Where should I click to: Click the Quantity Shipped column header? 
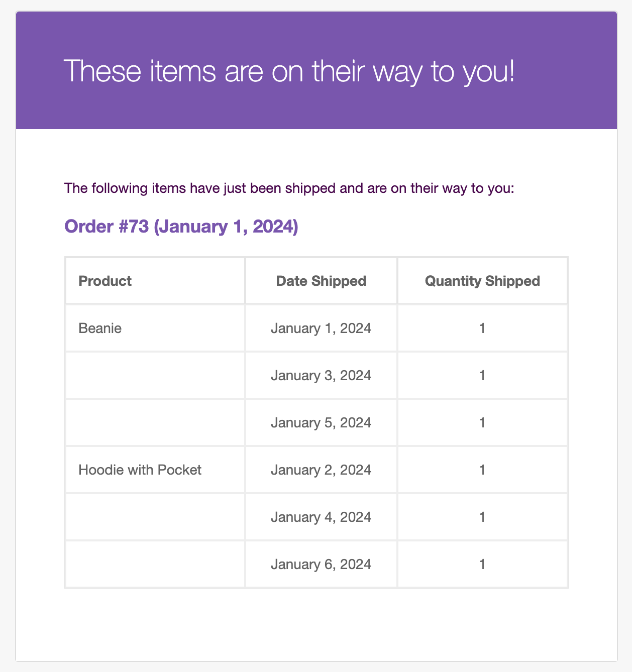tap(482, 281)
